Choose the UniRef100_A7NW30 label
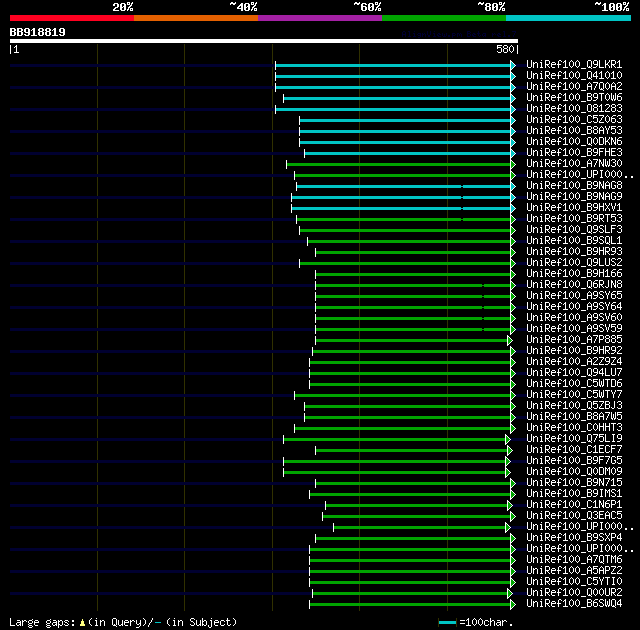The width and height of the screenshot is (640, 630). (x=574, y=164)
